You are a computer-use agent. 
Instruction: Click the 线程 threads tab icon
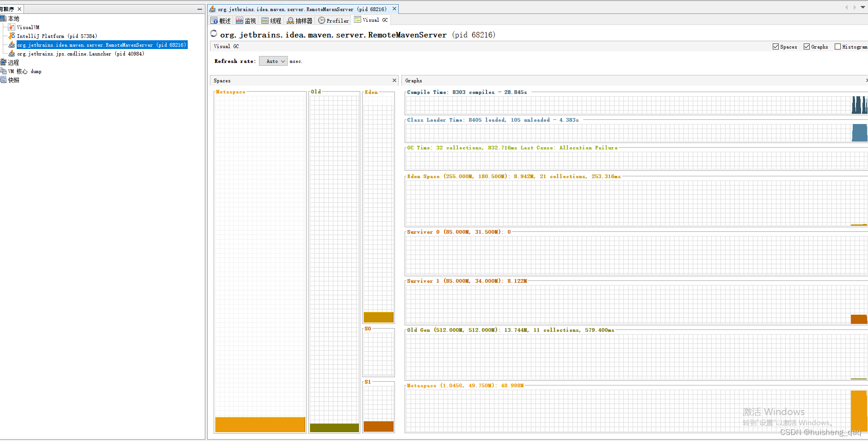(265, 20)
